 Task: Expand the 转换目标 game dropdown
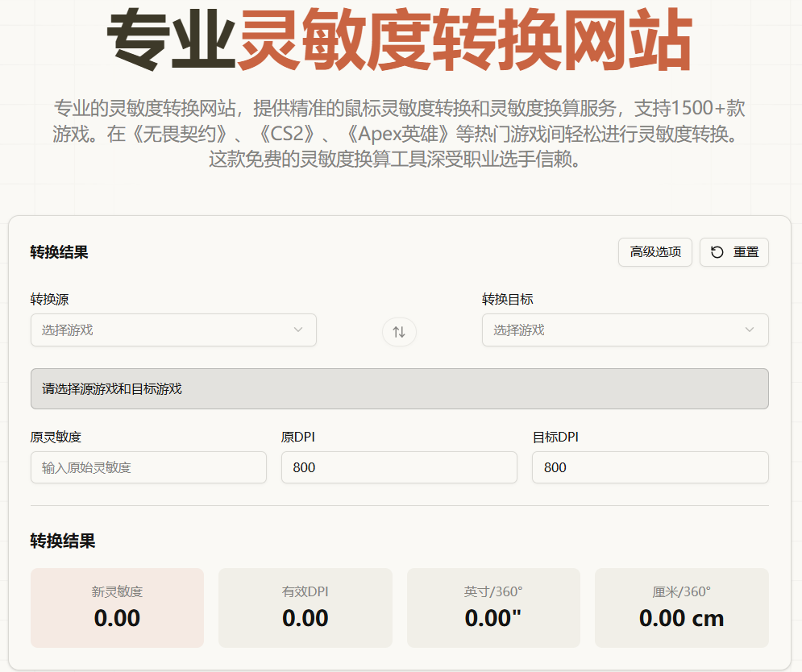tap(625, 330)
